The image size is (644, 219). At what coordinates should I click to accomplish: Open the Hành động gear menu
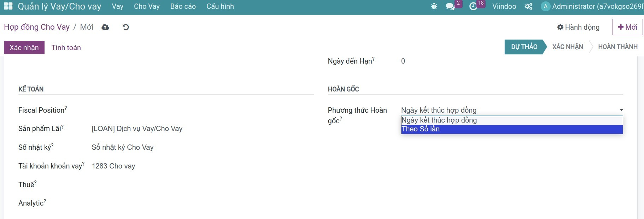[x=578, y=27]
